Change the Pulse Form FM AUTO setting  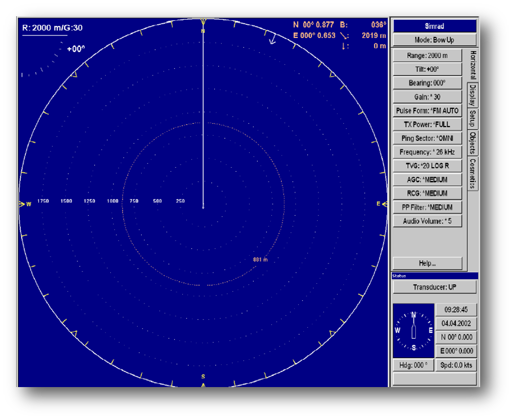pyautogui.click(x=427, y=110)
